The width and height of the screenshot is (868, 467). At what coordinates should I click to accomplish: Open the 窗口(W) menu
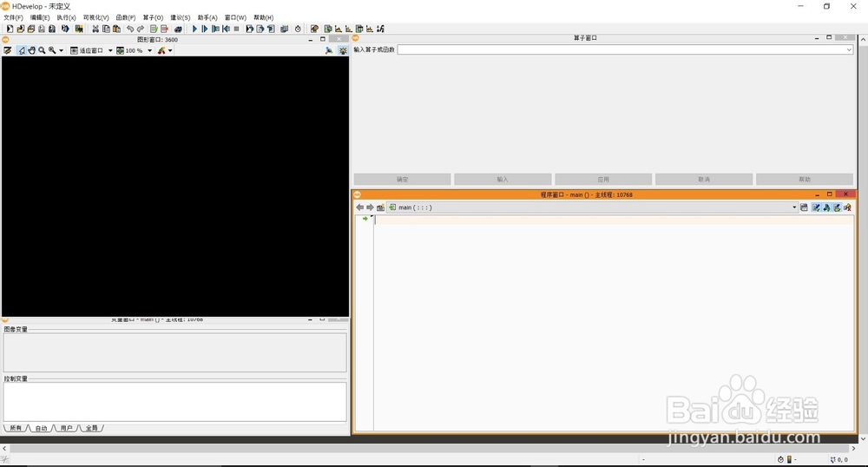coord(235,17)
